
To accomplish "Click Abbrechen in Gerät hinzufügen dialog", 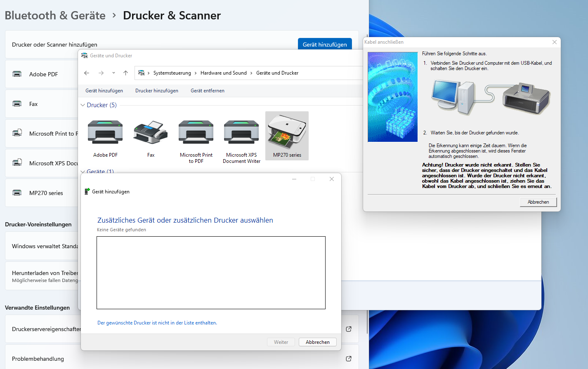I will pos(318,342).
